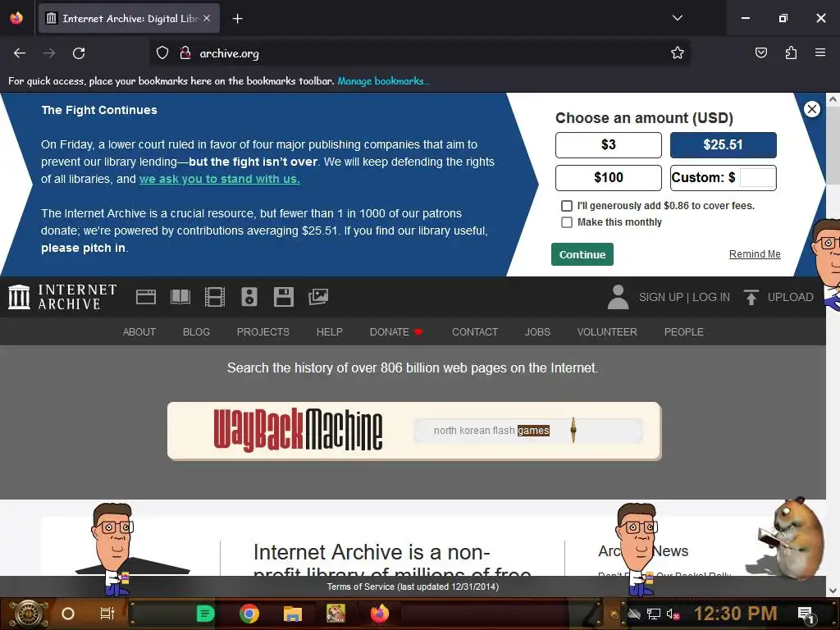Click the Terms of Service notice

tap(413, 587)
